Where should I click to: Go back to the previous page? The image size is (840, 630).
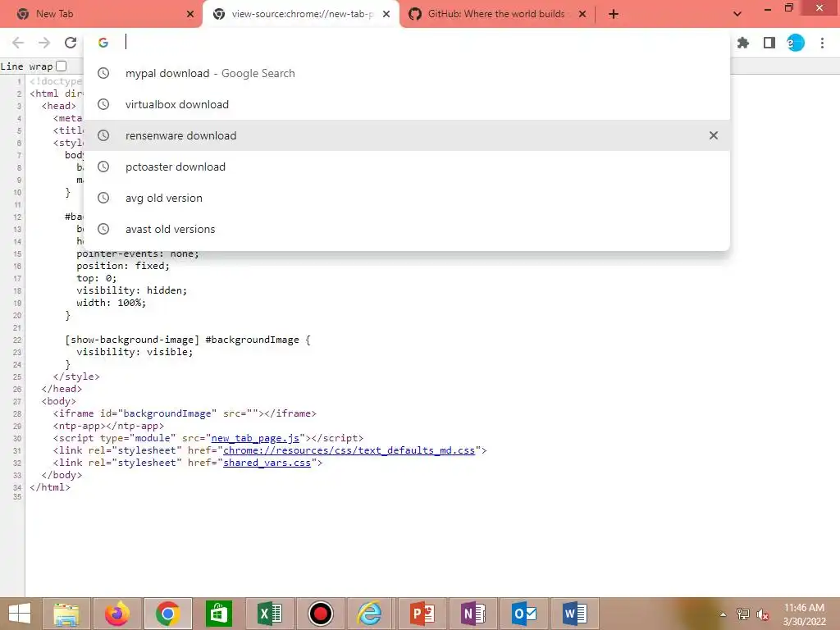click(x=18, y=43)
